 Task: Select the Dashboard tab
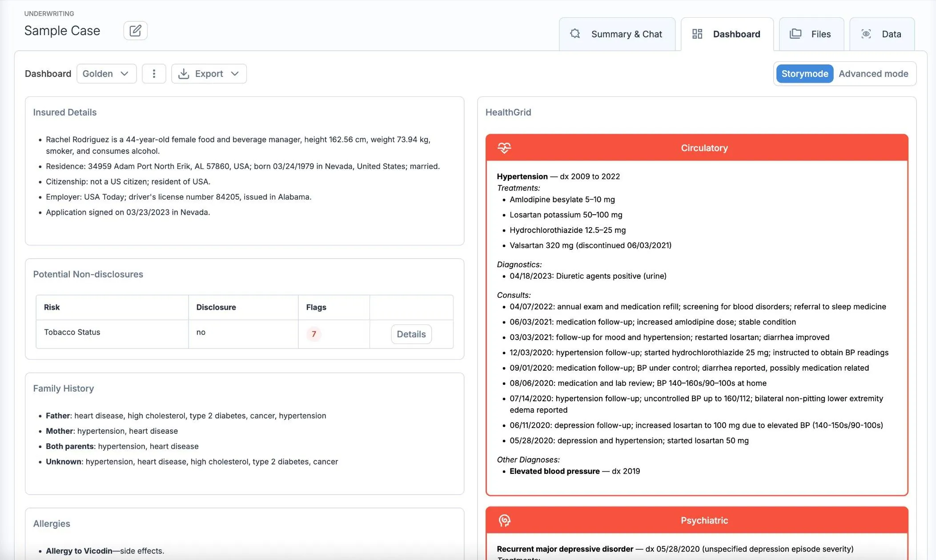coord(727,34)
